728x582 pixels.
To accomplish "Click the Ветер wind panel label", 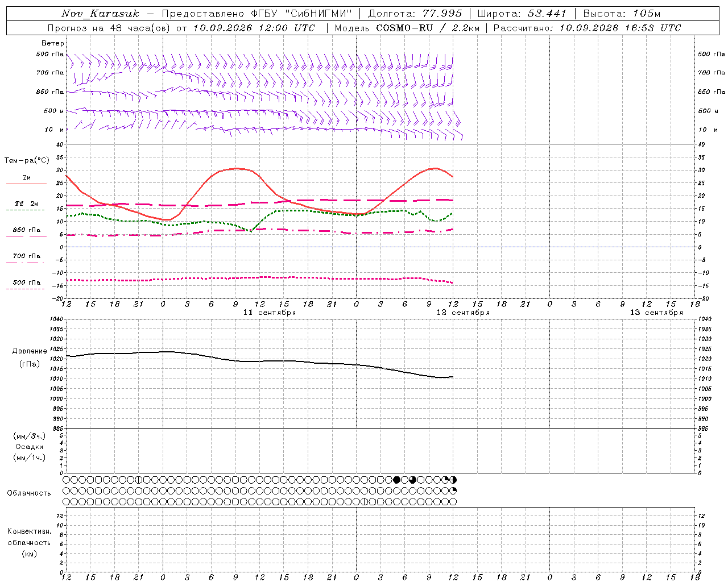I will click(x=53, y=43).
